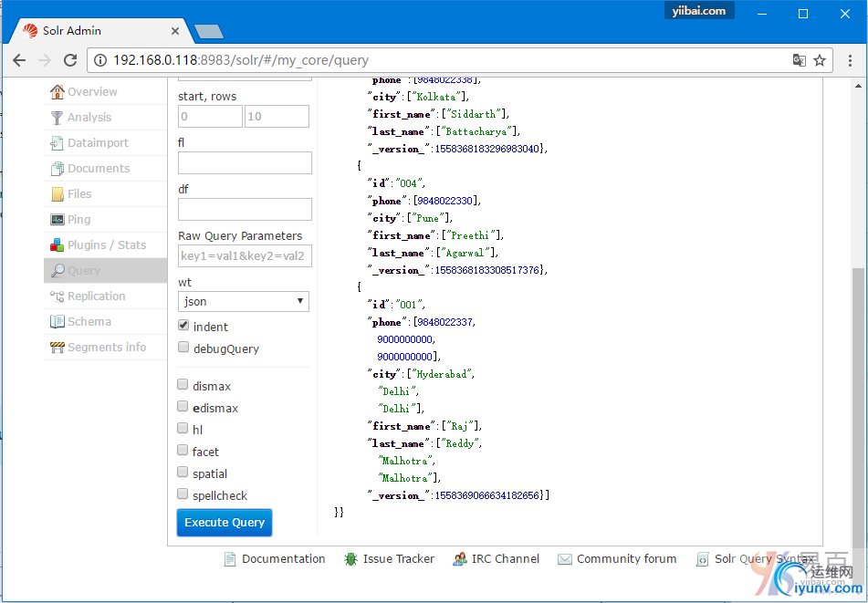Click the Dataimport icon
The height and width of the screenshot is (603, 868).
57,142
